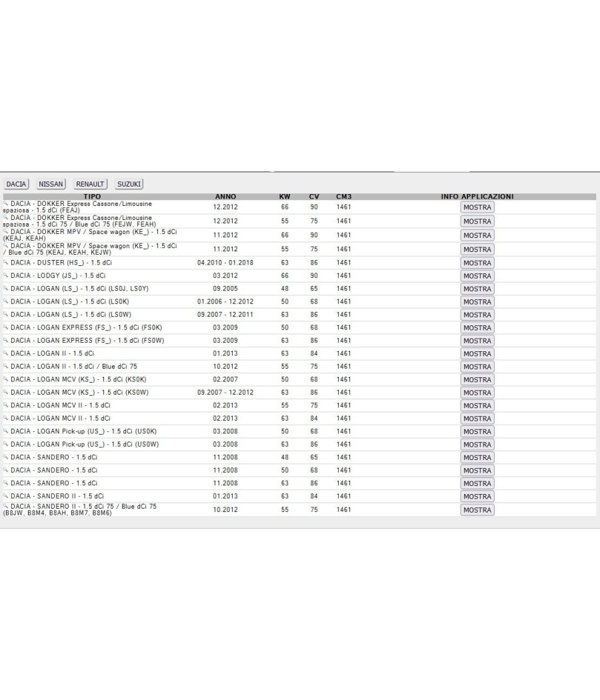Screen dimensions: 600x700
Task: Click MOSTRA for DOKKER MPV Blue dCi 75 (KEAJ, KEAH, KEJW)
Action: tap(477, 249)
